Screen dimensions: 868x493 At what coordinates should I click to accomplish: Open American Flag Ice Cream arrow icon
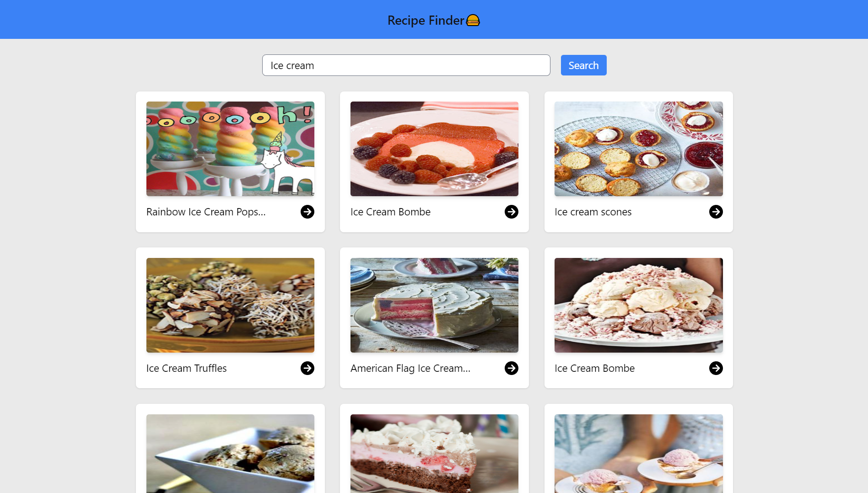pos(512,368)
